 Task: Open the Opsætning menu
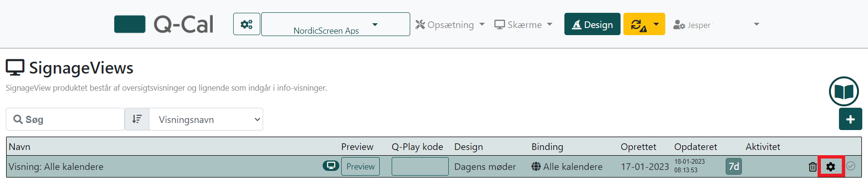click(x=450, y=25)
